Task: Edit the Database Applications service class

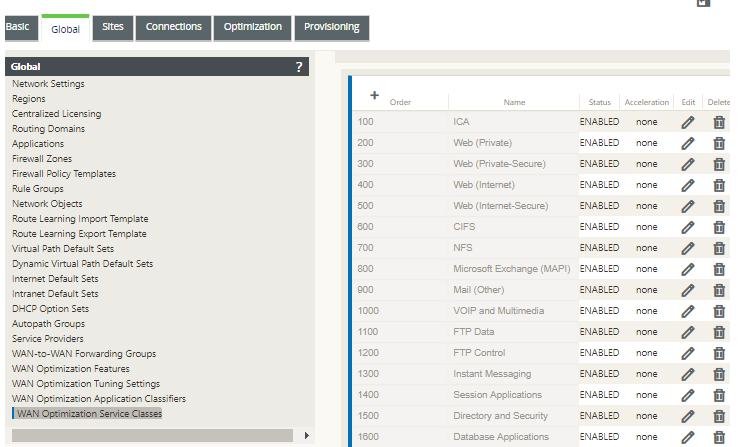Action: (x=687, y=437)
